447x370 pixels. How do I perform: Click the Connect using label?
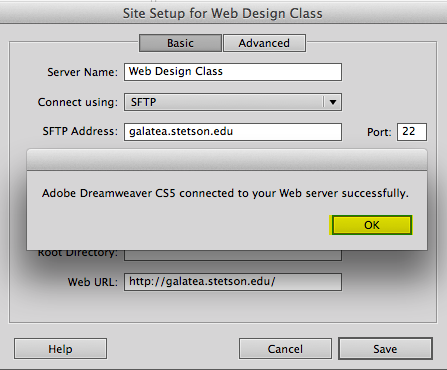coord(78,102)
